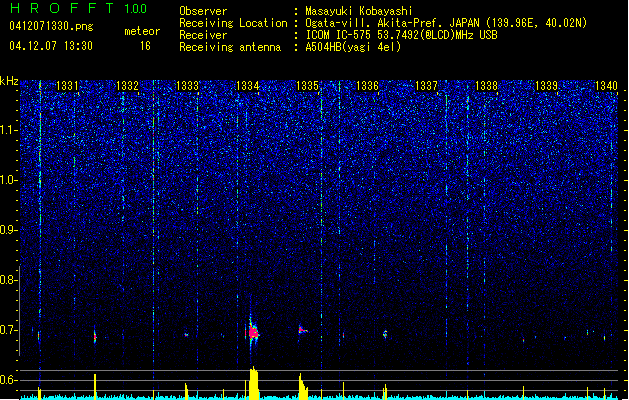This screenshot has width=629, height=400.
Task: Click the 0.6 kHz axis tick label
Action: point(8,380)
